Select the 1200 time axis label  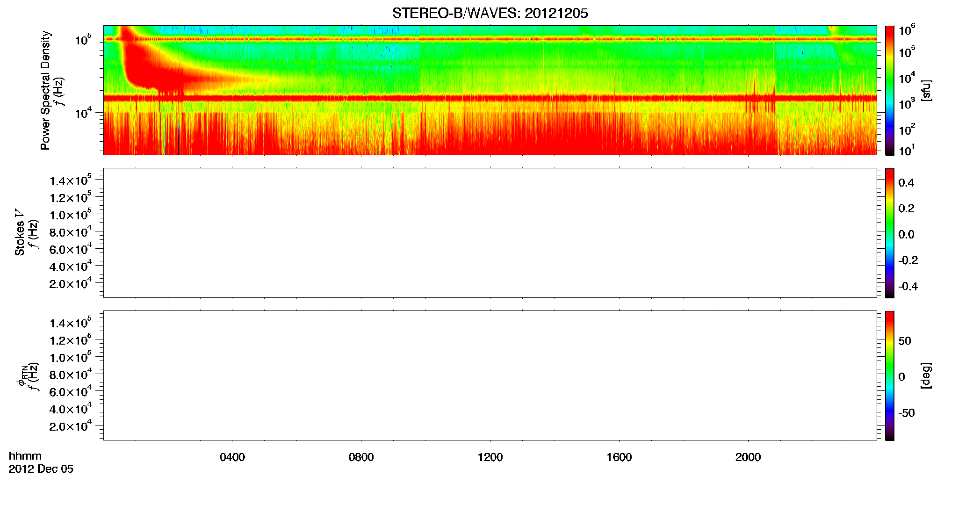[490, 457]
